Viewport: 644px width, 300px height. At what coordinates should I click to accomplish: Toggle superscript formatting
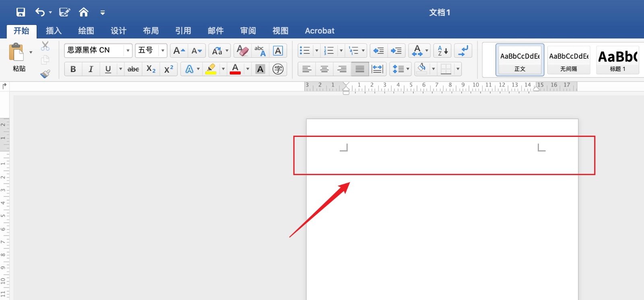(x=169, y=69)
